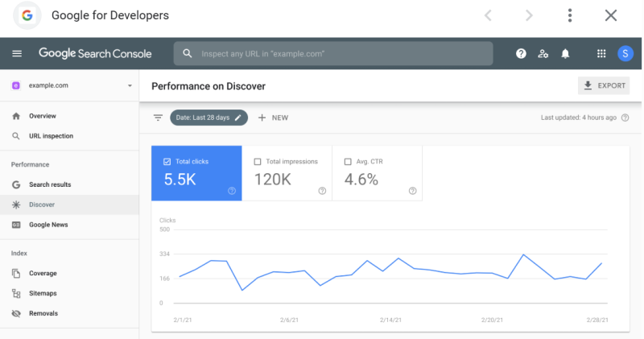Click the Google Search Console logo text
This screenshot has height=339, width=644.
pyautogui.click(x=95, y=53)
